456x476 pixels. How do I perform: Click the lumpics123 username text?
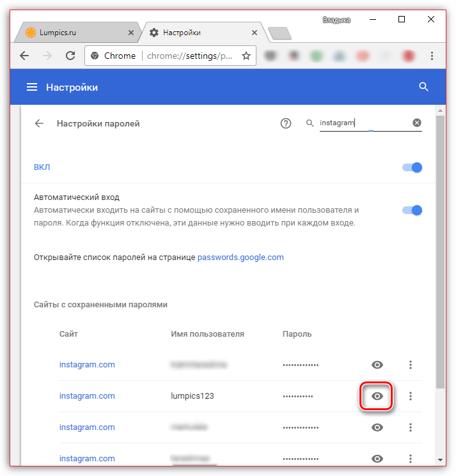(x=193, y=396)
